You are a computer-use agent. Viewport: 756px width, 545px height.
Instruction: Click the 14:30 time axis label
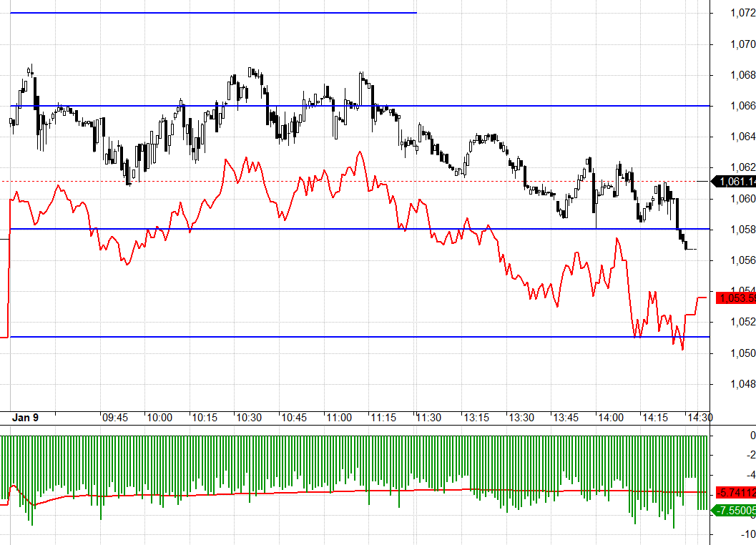pyautogui.click(x=700, y=418)
